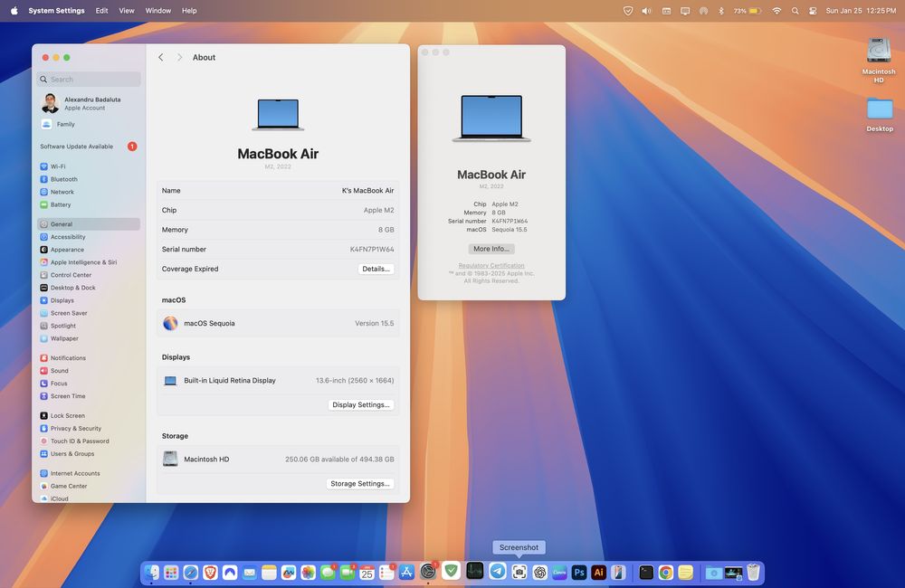
Task: Select General in the sidebar
Action: [89, 223]
